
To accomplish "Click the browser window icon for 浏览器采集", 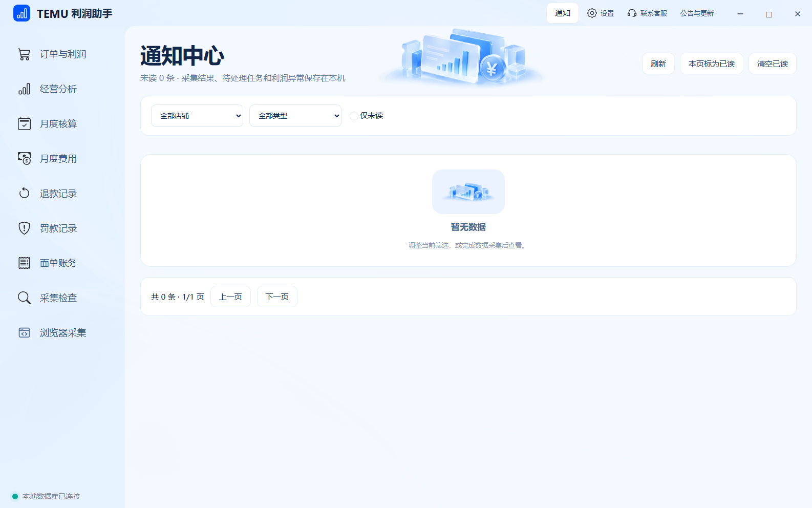I will tap(24, 333).
